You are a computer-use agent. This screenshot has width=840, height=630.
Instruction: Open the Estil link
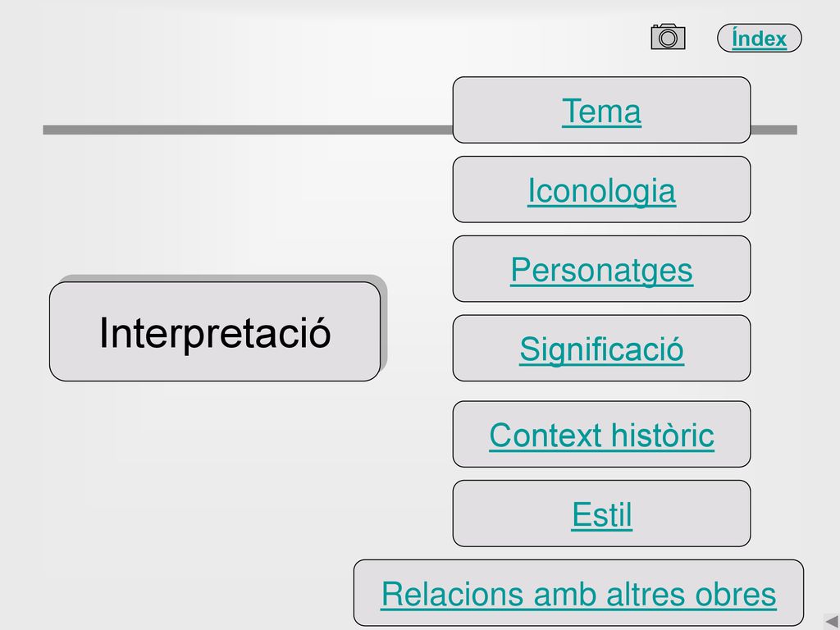click(601, 515)
